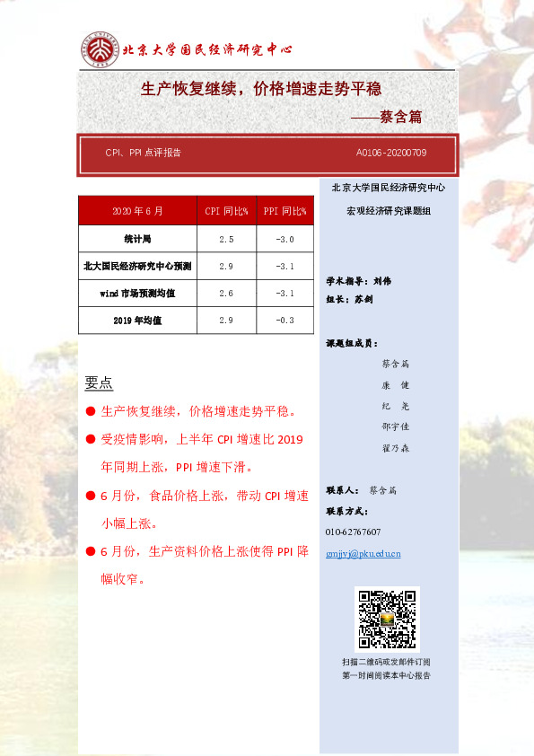Click the header text 北京大学国民经济研究中心 beside the logo
The width and height of the screenshot is (534, 756).
click(x=207, y=49)
